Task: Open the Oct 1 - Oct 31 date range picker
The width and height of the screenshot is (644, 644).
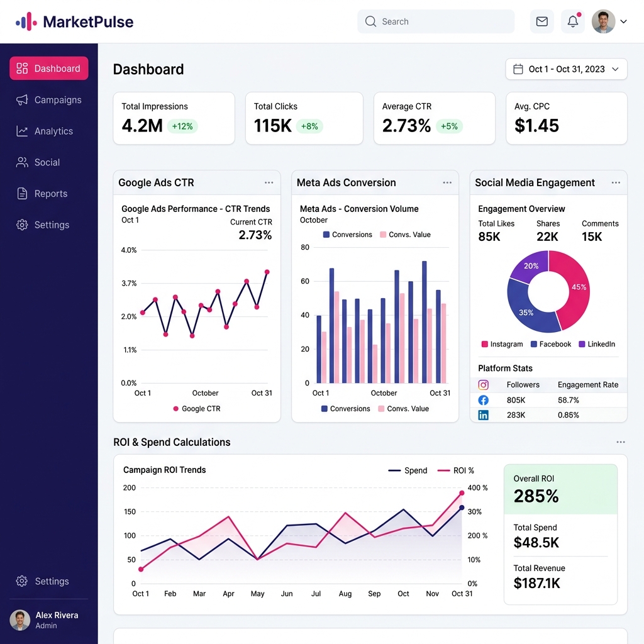Action: click(566, 69)
